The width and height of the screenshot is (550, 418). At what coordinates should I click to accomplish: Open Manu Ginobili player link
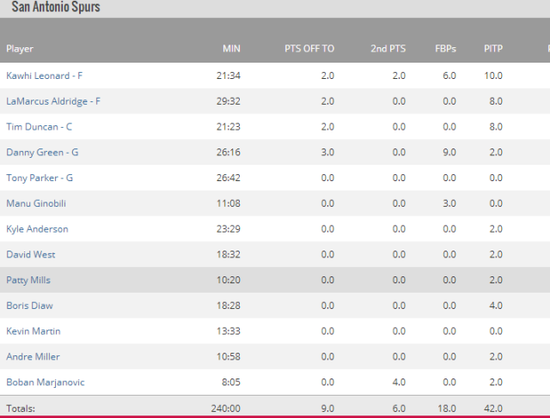(x=36, y=203)
